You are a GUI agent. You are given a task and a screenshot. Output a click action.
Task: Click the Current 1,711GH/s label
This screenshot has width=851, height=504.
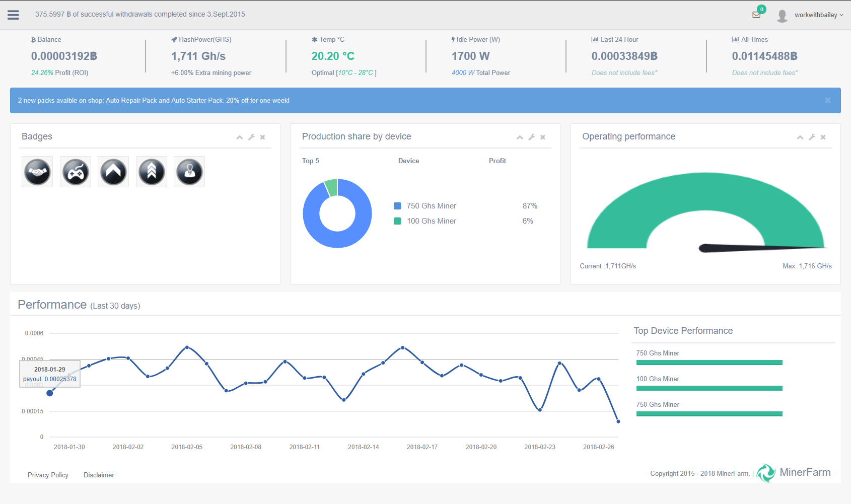click(608, 266)
